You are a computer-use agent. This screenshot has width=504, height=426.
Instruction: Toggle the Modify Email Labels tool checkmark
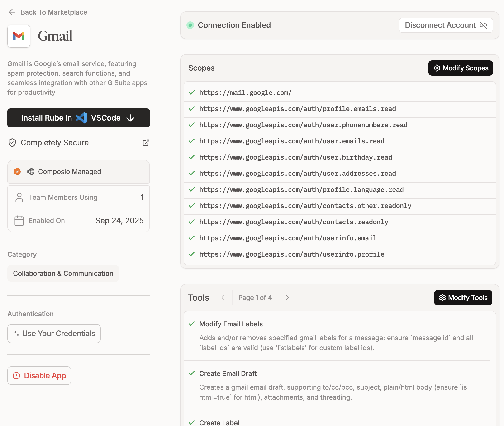tap(192, 324)
